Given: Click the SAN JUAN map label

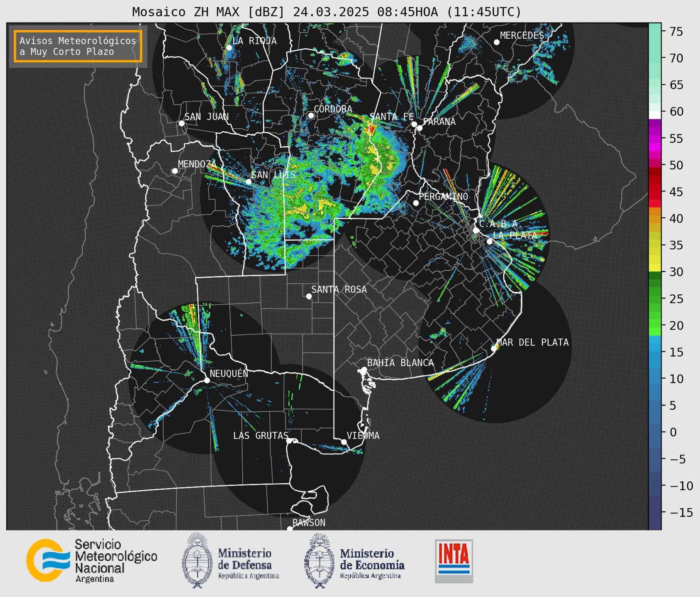Looking at the screenshot, I should pyautogui.click(x=207, y=117).
